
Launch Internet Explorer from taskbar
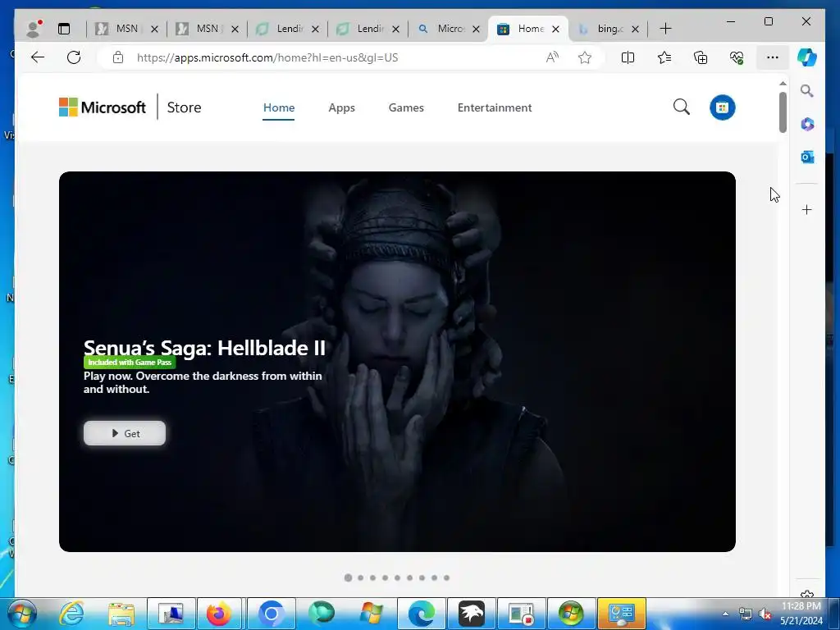(x=72, y=614)
